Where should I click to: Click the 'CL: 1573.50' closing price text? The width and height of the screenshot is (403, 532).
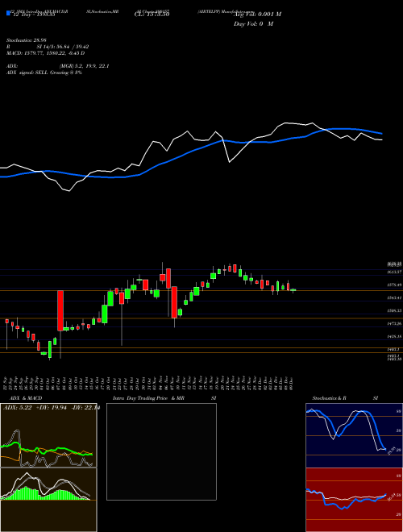click(152, 15)
